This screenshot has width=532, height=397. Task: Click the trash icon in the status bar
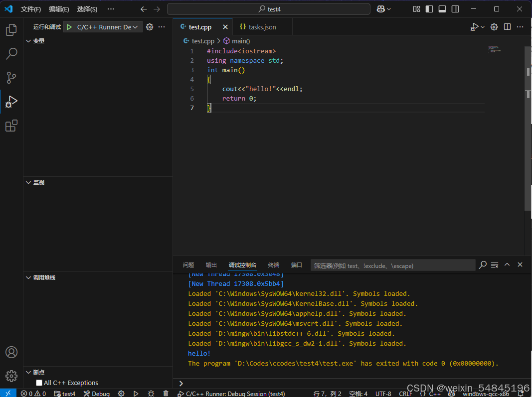(167, 393)
